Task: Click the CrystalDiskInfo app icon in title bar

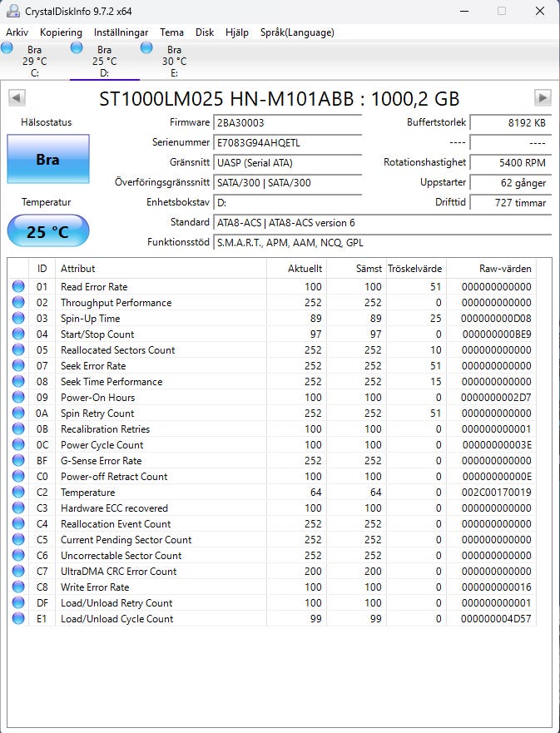Action: [11, 12]
